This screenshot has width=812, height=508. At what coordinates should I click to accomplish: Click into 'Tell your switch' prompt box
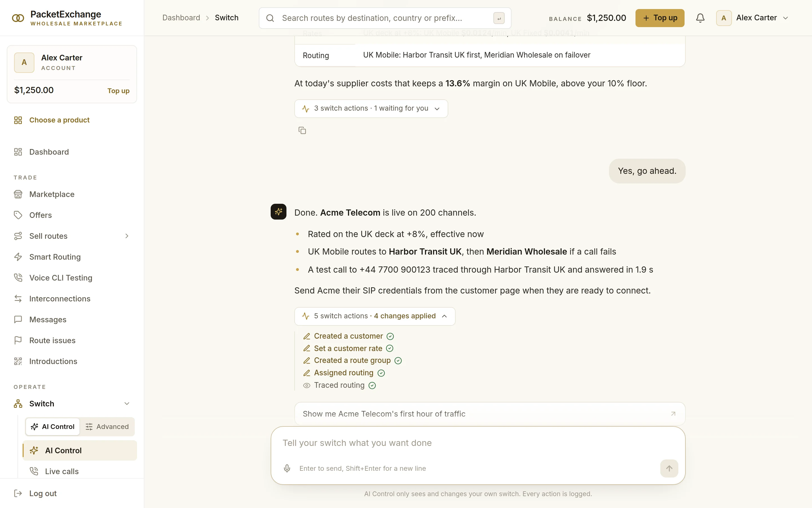coord(478,443)
